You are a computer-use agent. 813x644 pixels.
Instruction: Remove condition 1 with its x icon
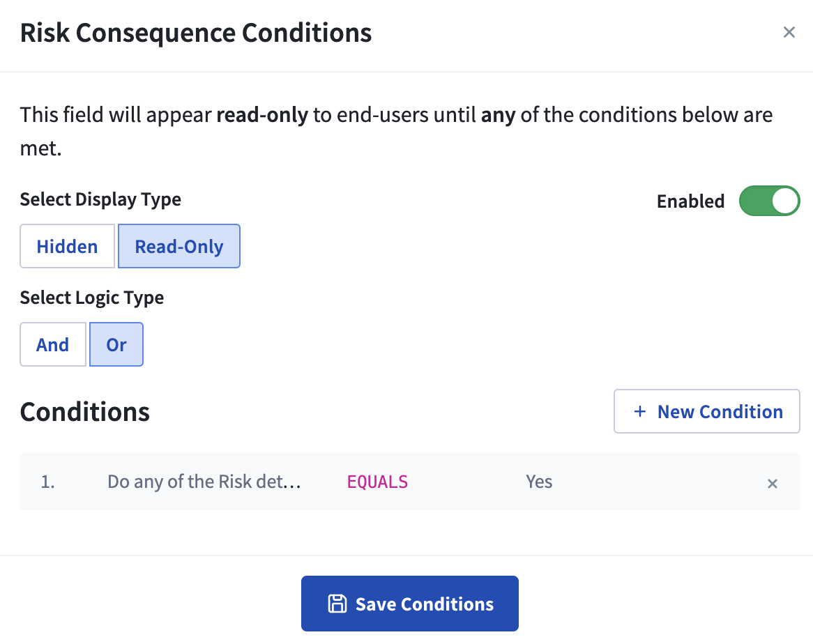(x=772, y=483)
